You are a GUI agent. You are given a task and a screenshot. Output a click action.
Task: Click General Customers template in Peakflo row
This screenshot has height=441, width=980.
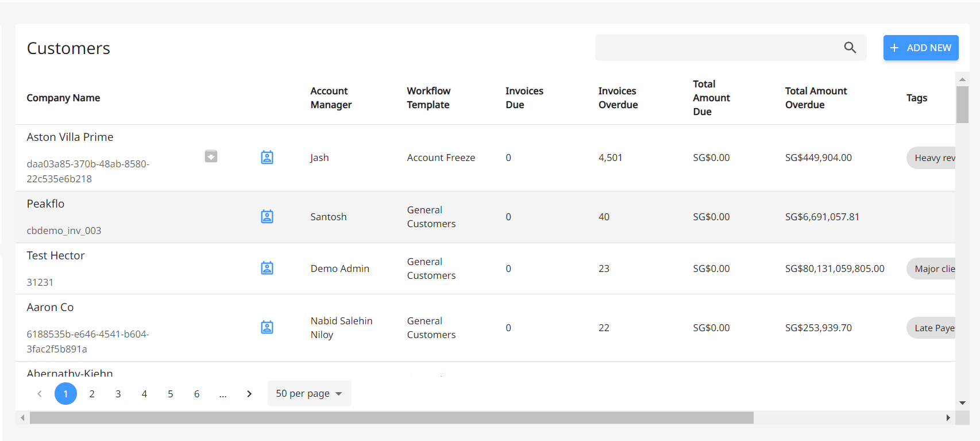click(x=431, y=217)
